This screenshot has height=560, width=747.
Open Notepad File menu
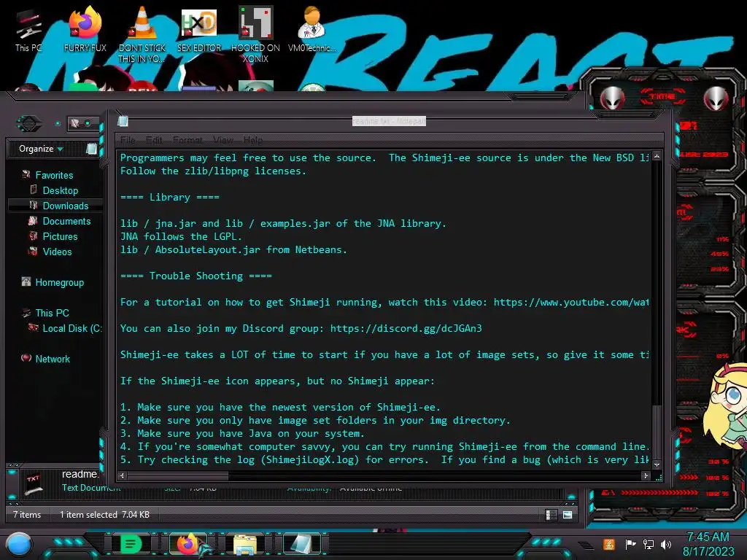click(128, 140)
